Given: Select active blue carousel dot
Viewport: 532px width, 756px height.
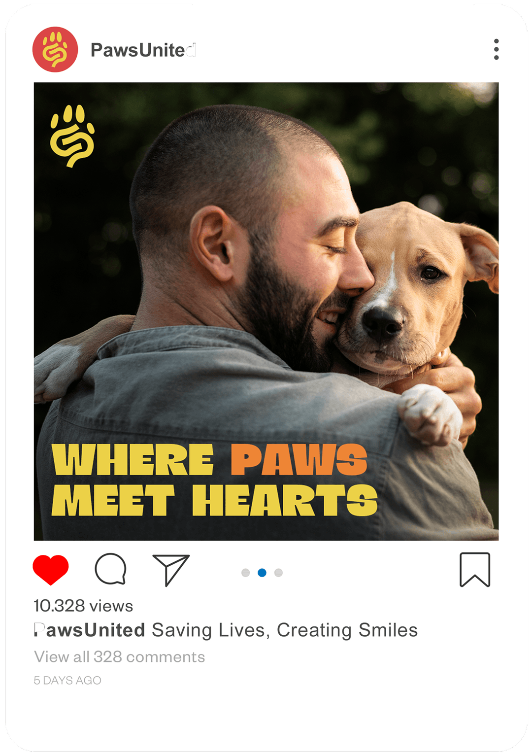Looking at the screenshot, I should point(262,573).
